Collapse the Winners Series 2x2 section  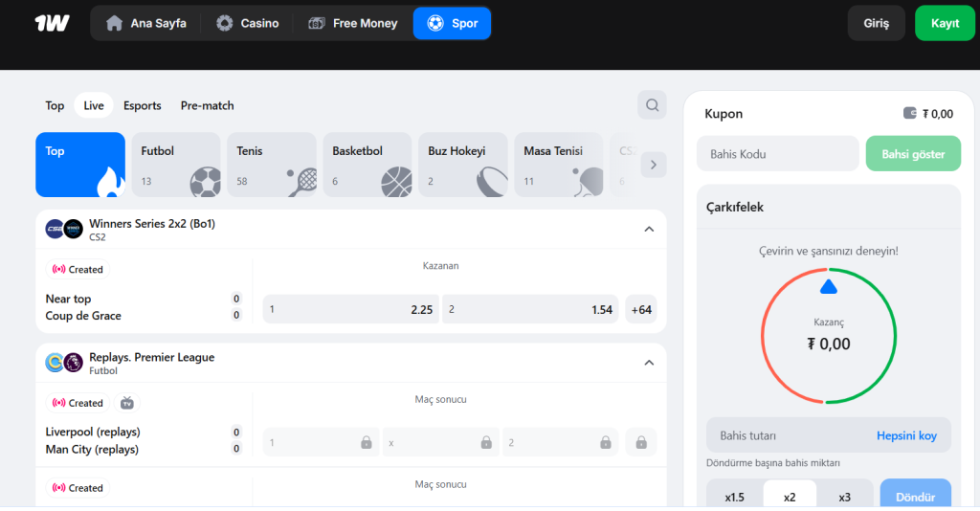[650, 230]
